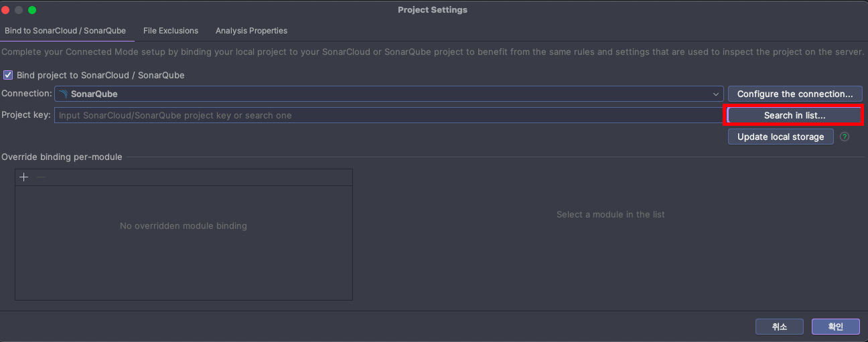The image size is (868, 342).
Task: Uncheck Bind project to SonarCloud / SonarQube
Action: click(8, 75)
